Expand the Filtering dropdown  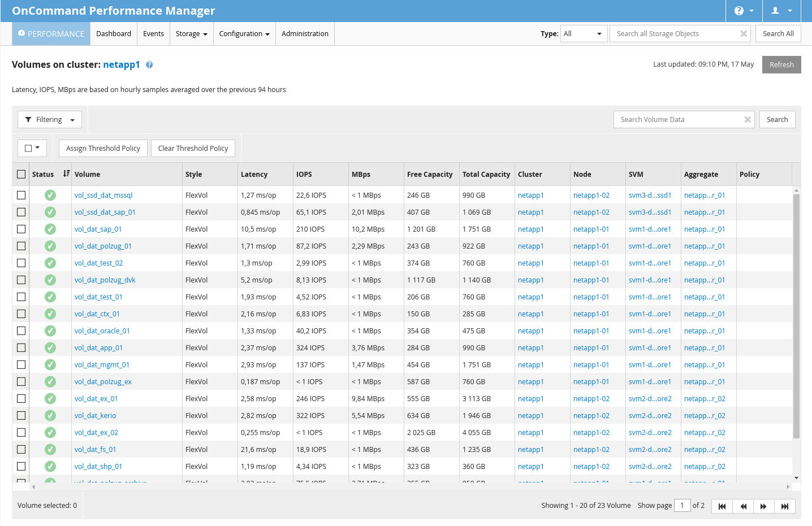pos(50,120)
